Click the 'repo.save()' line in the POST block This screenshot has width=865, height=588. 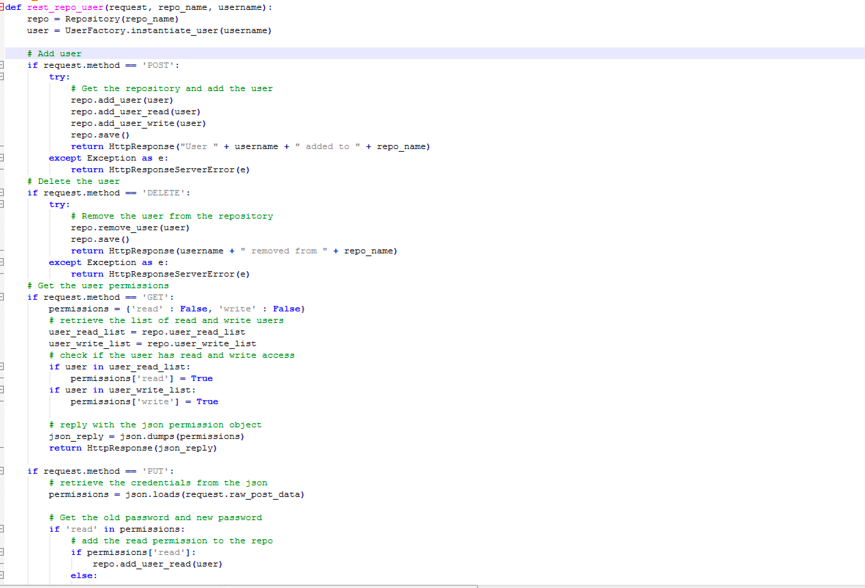click(100, 135)
